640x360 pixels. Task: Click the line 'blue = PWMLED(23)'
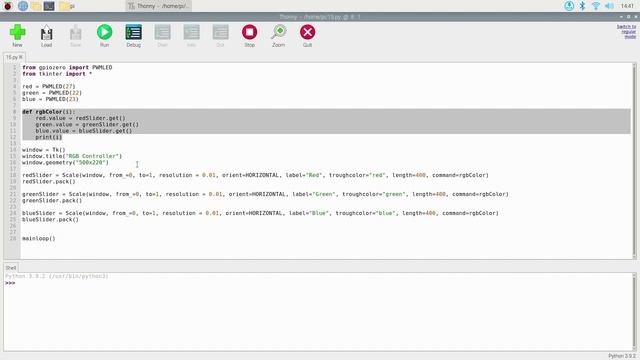[x=50, y=99]
